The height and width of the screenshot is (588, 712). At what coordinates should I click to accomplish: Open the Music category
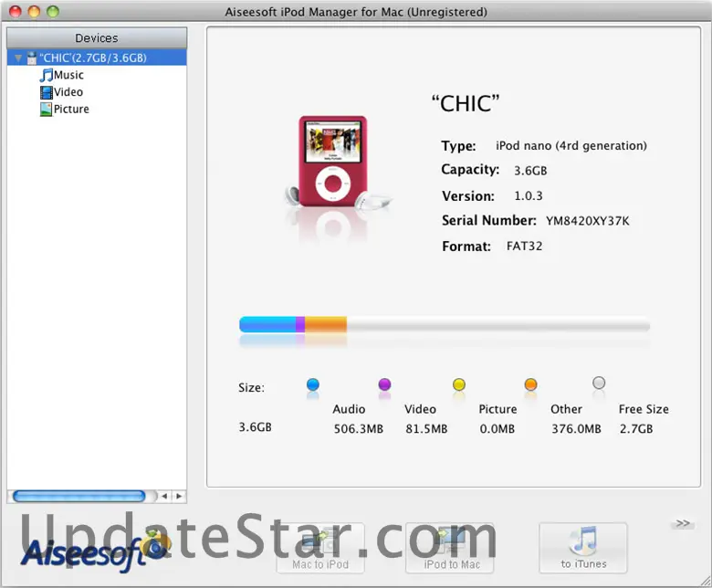(x=68, y=75)
